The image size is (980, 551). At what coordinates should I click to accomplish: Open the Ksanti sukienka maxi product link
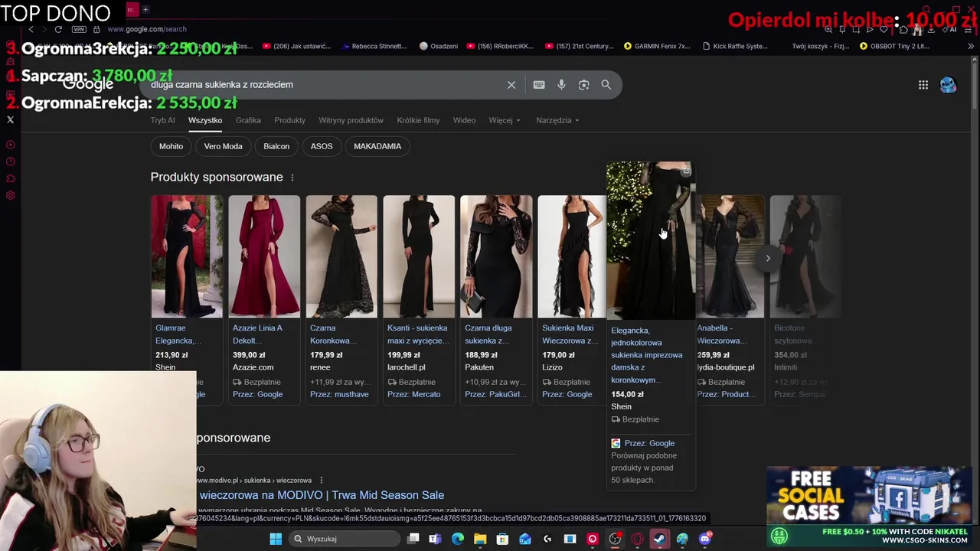tap(418, 334)
